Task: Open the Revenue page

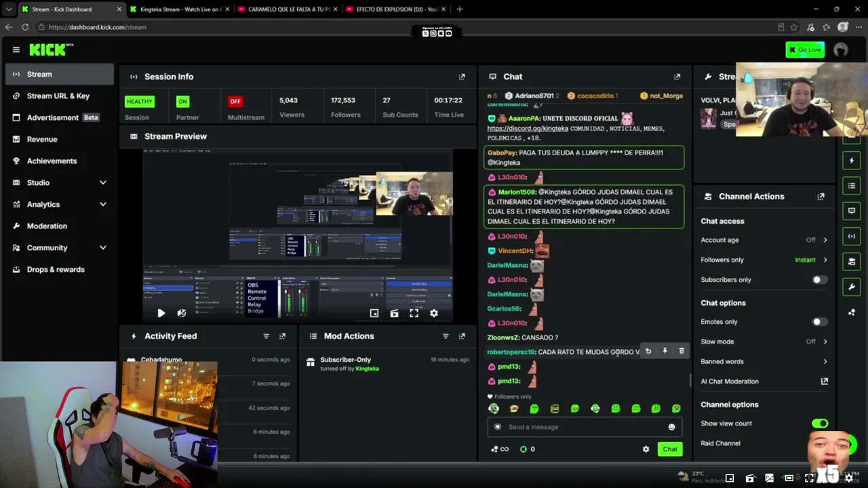Action: click(x=60, y=139)
